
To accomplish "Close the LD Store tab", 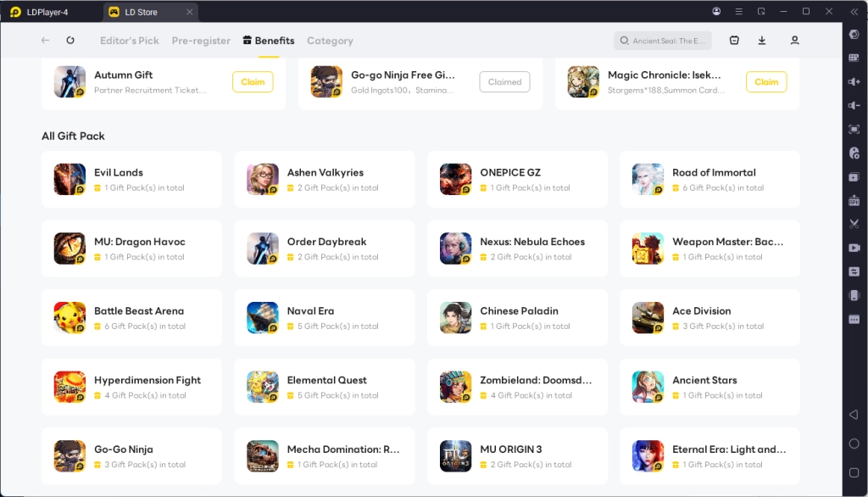I will pos(189,12).
